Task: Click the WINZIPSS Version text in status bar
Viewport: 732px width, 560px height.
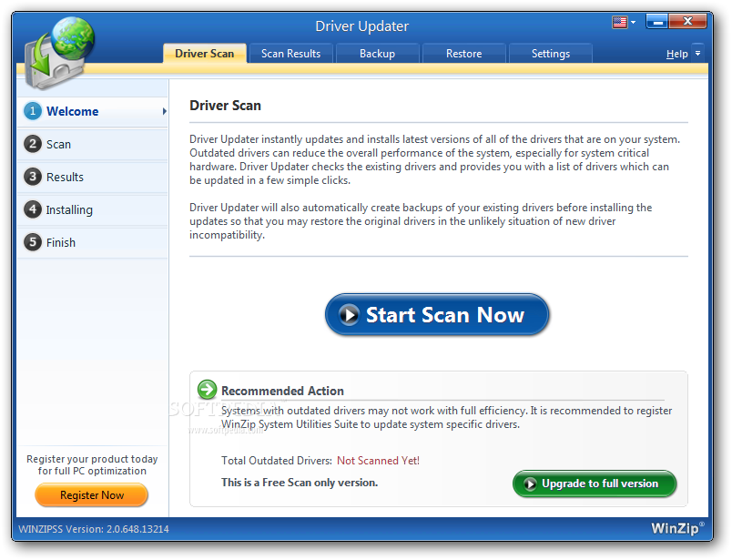Action: click(x=94, y=529)
